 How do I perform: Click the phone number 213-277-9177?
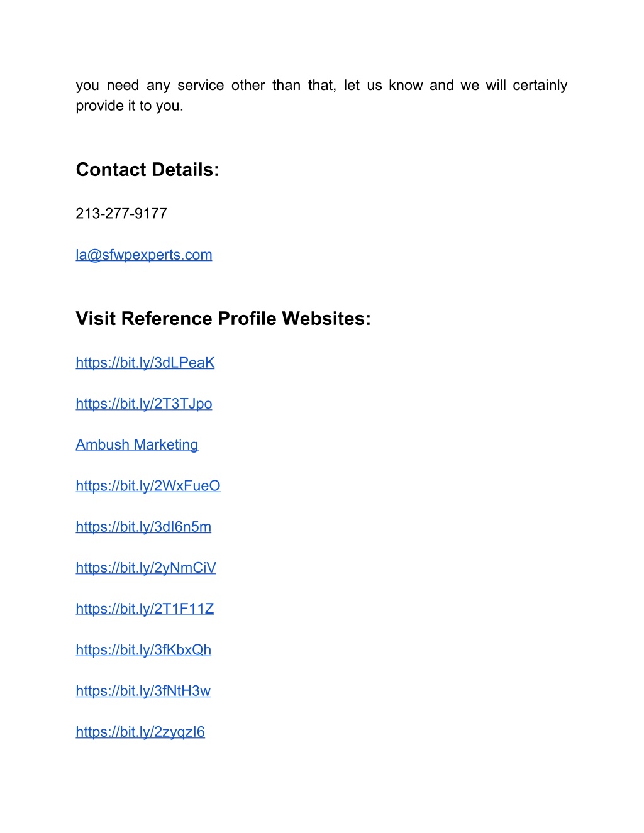pyautogui.click(x=121, y=214)
